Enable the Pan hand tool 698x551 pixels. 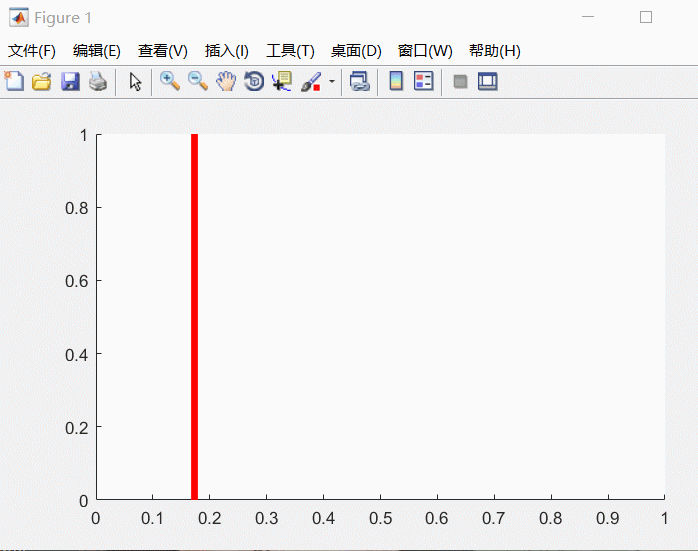click(x=226, y=81)
